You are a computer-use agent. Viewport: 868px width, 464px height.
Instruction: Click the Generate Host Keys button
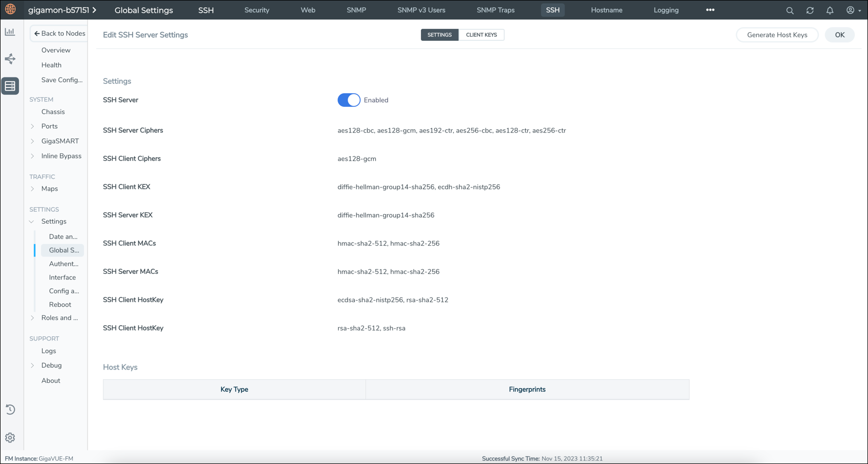[777, 35]
